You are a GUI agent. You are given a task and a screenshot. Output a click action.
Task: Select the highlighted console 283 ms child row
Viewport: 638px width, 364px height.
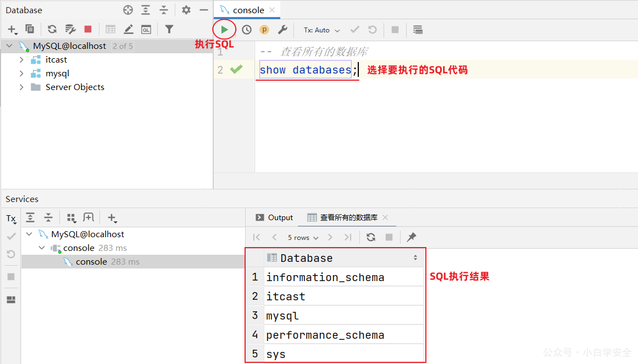point(132,262)
